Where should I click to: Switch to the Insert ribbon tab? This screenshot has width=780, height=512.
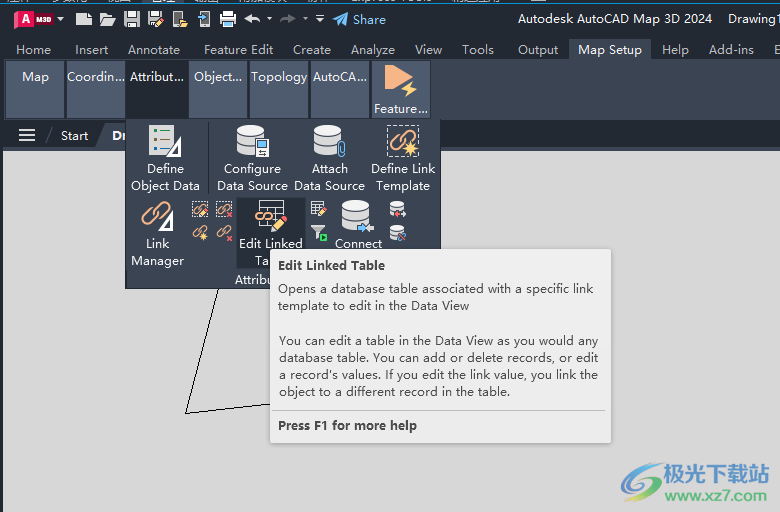(92, 50)
